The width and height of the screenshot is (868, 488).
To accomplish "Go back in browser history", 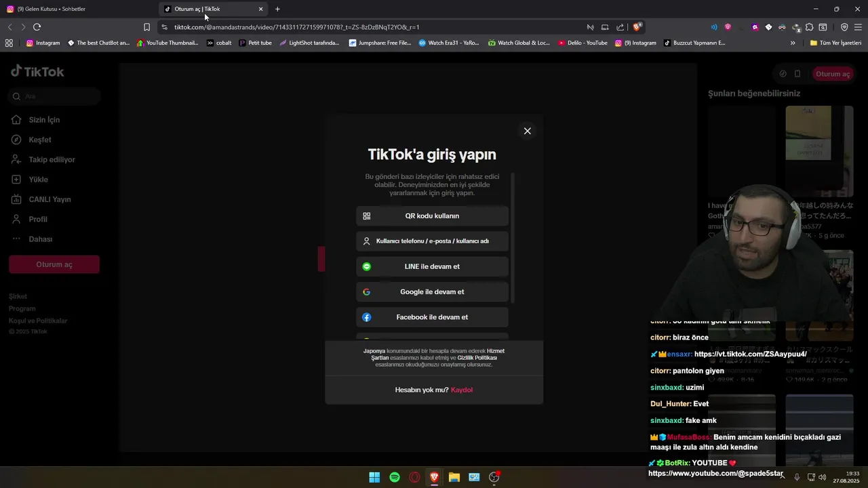I will (x=9, y=27).
